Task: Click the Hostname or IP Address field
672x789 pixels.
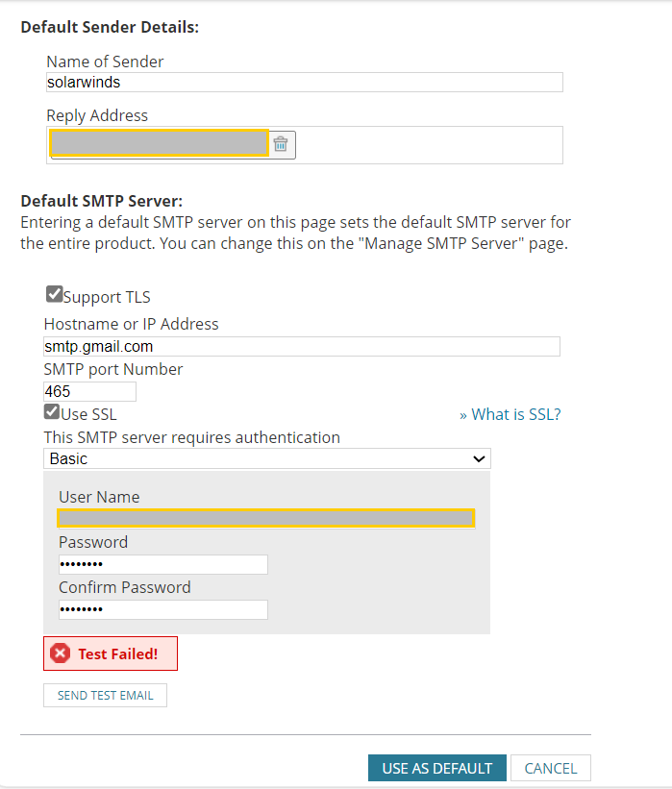Action: tap(302, 346)
